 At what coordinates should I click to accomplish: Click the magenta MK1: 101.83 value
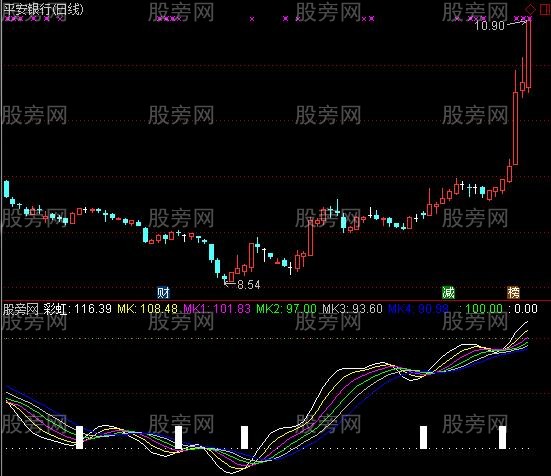pos(217,309)
